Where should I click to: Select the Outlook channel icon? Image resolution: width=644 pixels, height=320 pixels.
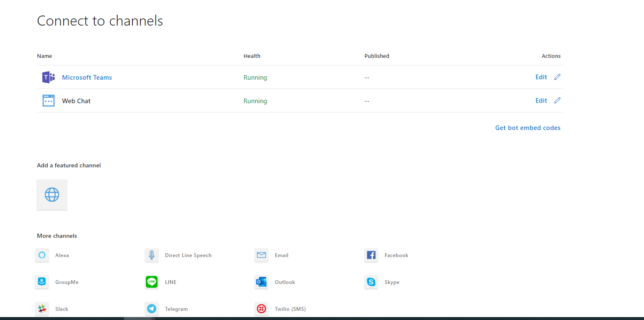[261, 282]
